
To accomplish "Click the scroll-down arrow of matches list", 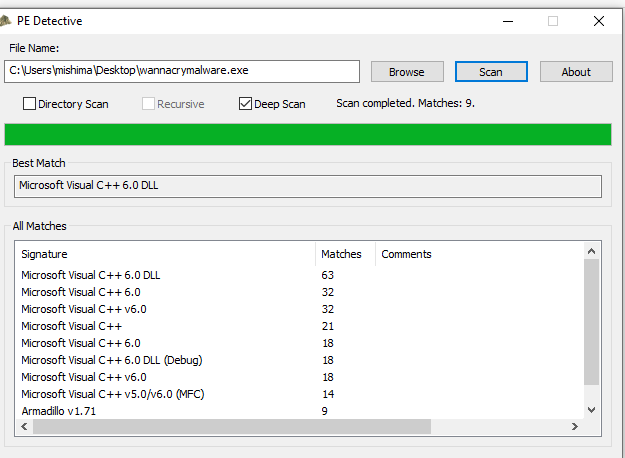I will pyautogui.click(x=592, y=410).
